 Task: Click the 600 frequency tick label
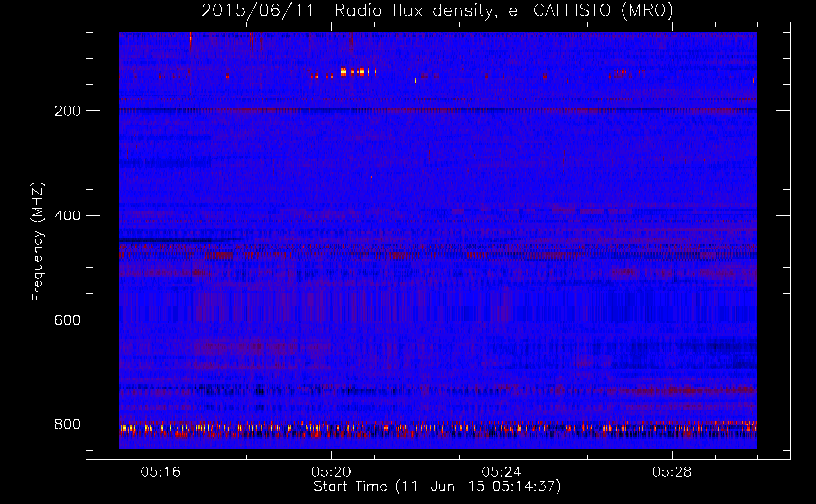click(x=67, y=320)
